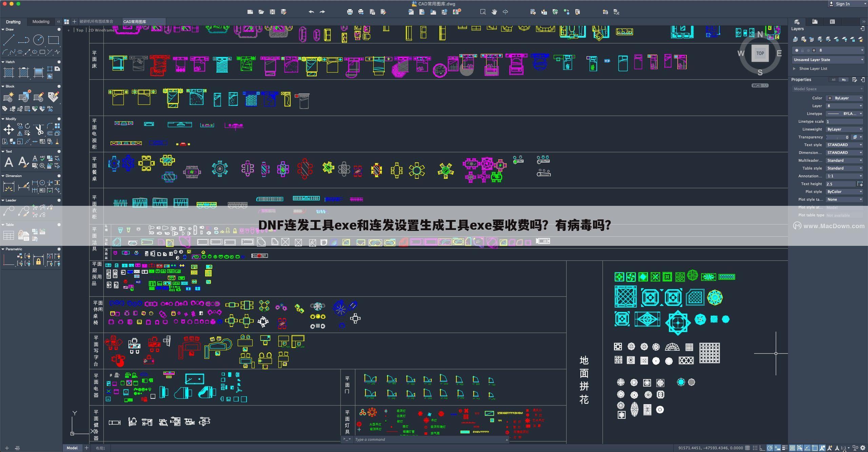The image size is (868, 452).
Task: Undo with the back arrow icon
Action: pos(311,12)
